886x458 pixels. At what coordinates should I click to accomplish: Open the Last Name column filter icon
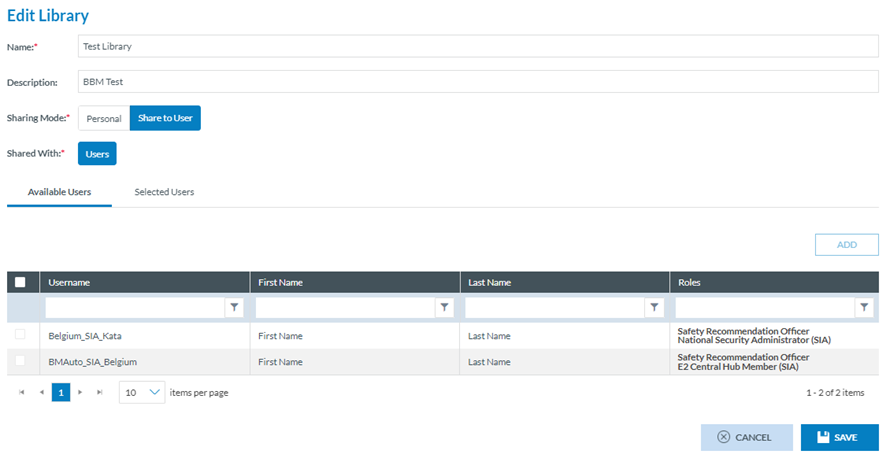coord(655,308)
